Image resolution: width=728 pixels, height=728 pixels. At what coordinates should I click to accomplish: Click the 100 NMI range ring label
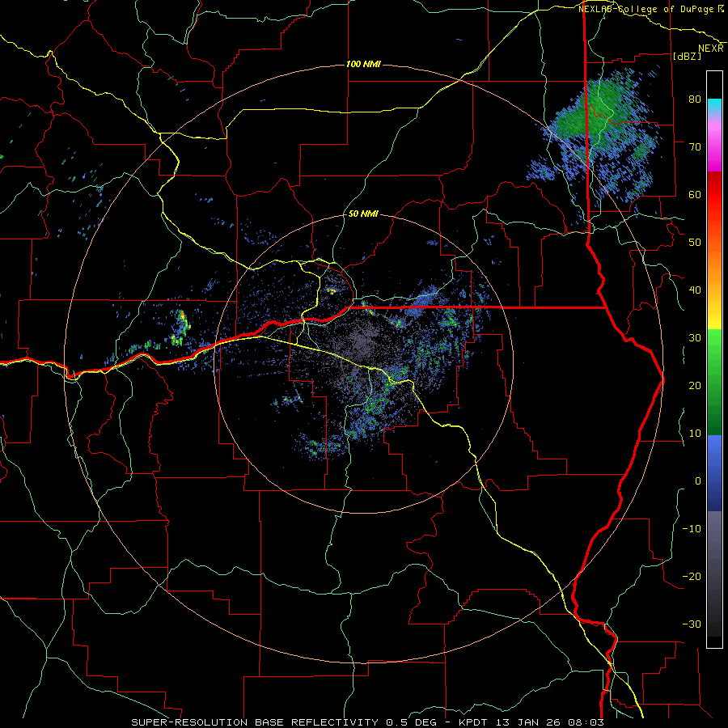click(363, 64)
